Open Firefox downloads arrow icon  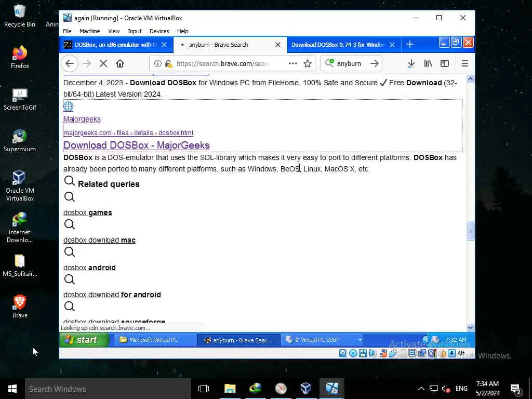pyautogui.click(x=411, y=63)
